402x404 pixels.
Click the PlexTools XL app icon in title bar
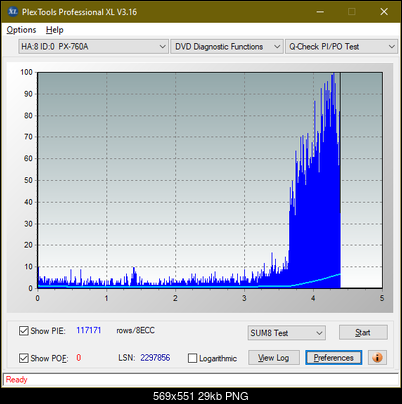[x=13, y=12]
